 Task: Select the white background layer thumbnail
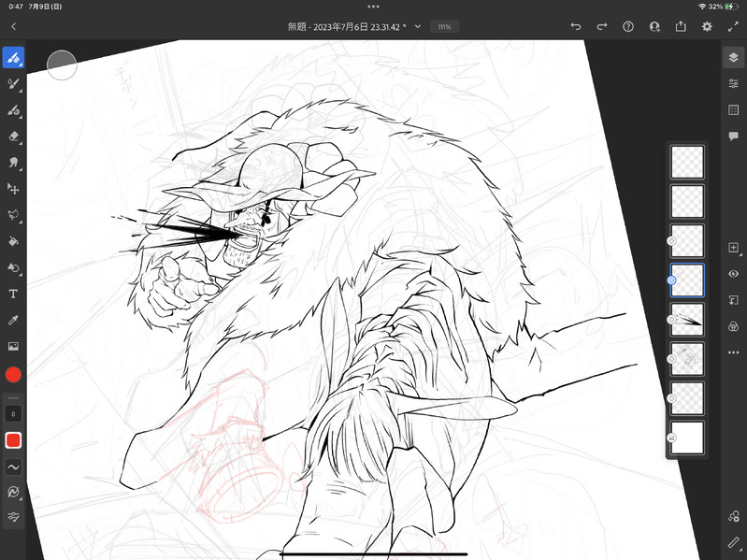[687, 438]
